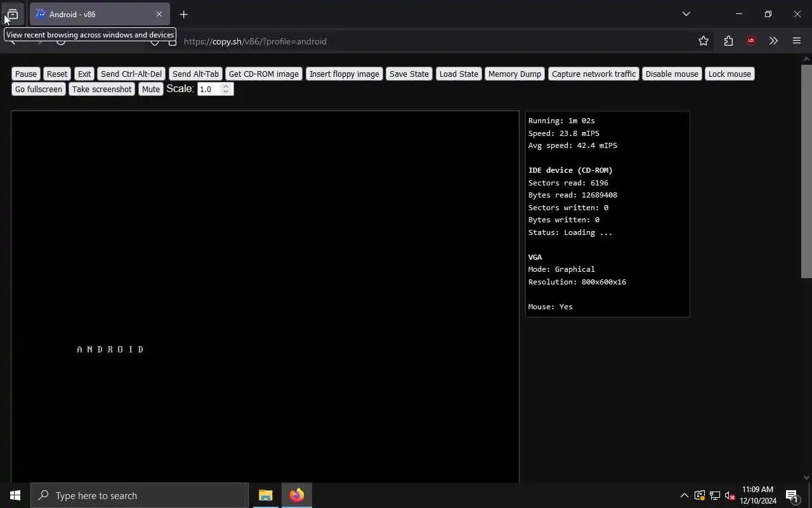This screenshot has width=812, height=508.
Task: Click Memory Dump button
Action: [x=514, y=74]
